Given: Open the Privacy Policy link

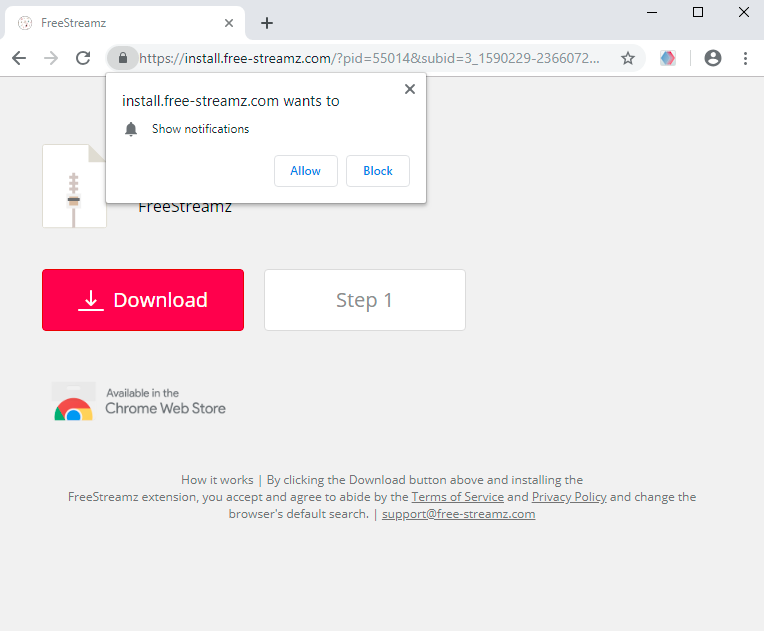Looking at the screenshot, I should 569,497.
